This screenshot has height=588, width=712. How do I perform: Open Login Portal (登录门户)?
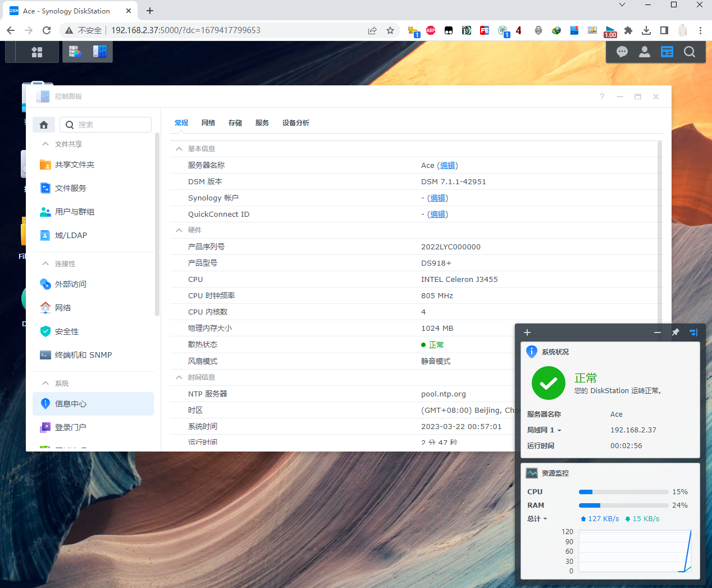[x=93, y=427]
